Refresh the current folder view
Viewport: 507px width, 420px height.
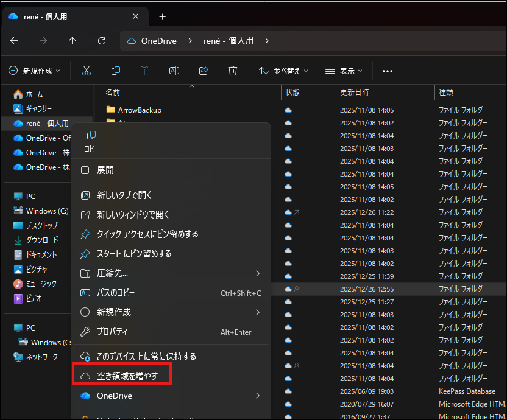point(102,41)
